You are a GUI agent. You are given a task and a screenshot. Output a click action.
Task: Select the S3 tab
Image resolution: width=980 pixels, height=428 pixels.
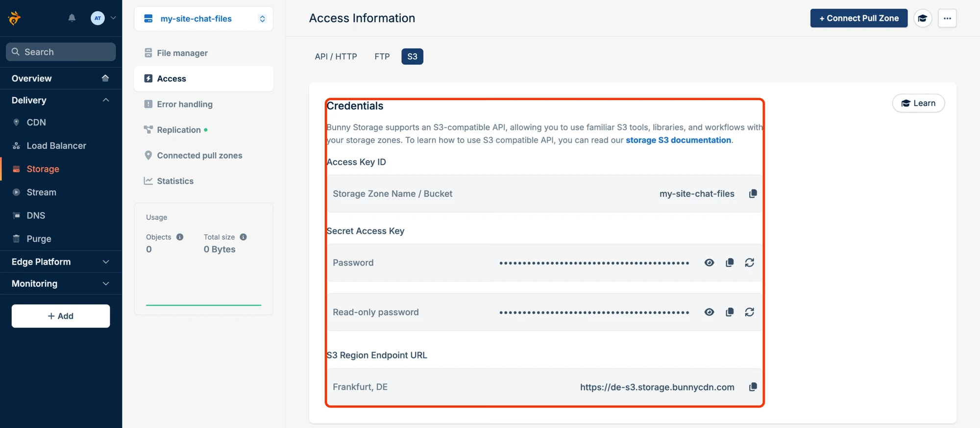412,56
